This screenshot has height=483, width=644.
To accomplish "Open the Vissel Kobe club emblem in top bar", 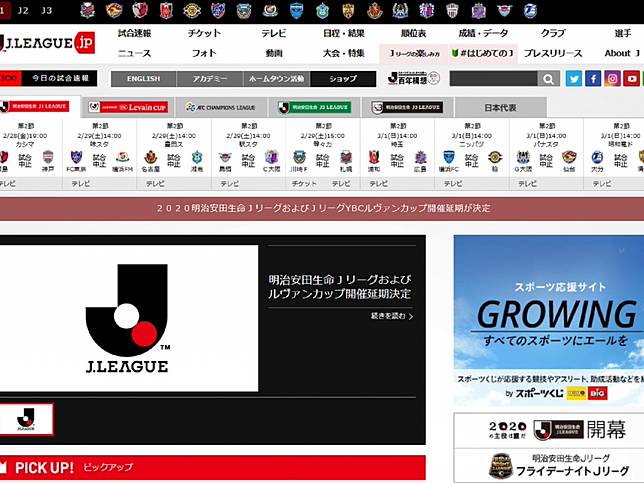I will tap(452, 11).
